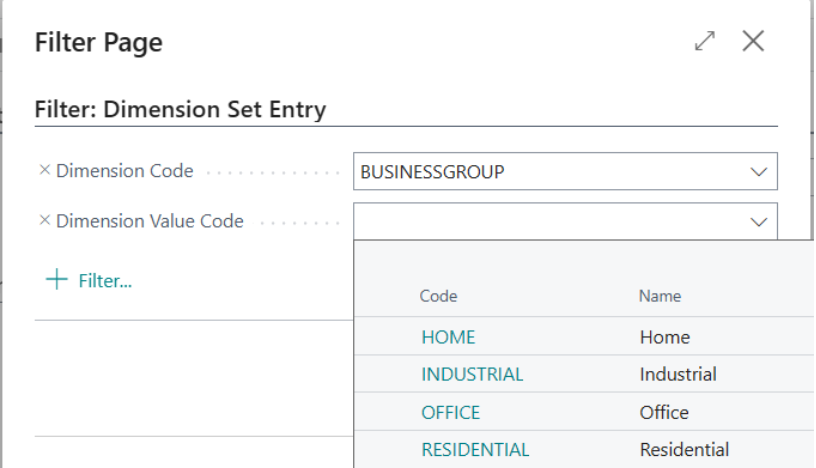This screenshot has width=816, height=468.
Task: Select the INDUSTRIAL code link
Action: pos(472,375)
